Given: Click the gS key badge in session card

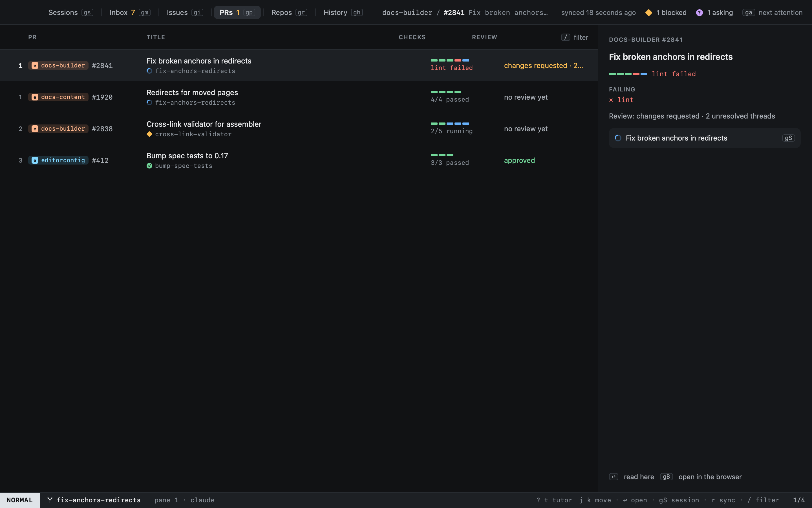Looking at the screenshot, I should tap(788, 138).
